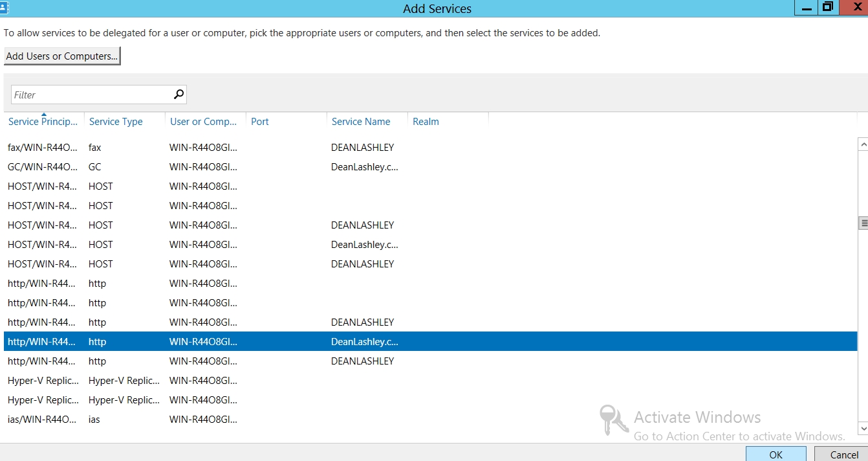Sort the list by Service Type column
The image size is (868, 461).
pos(116,122)
